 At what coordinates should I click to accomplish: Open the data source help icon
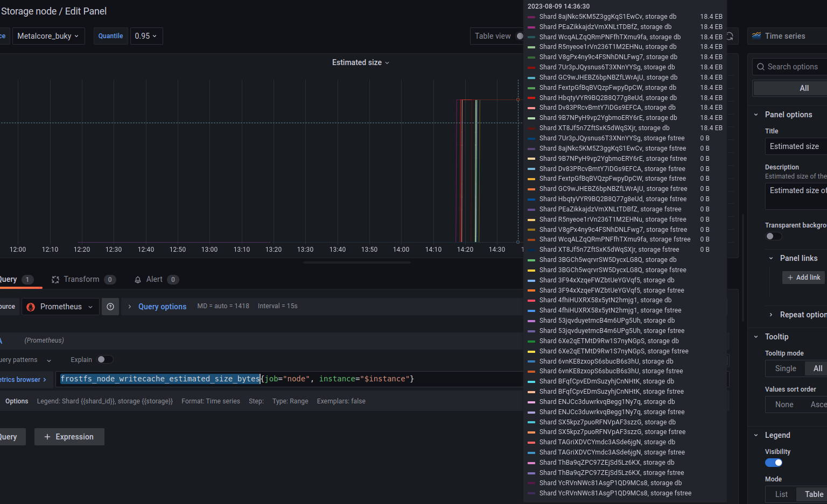[110, 307]
